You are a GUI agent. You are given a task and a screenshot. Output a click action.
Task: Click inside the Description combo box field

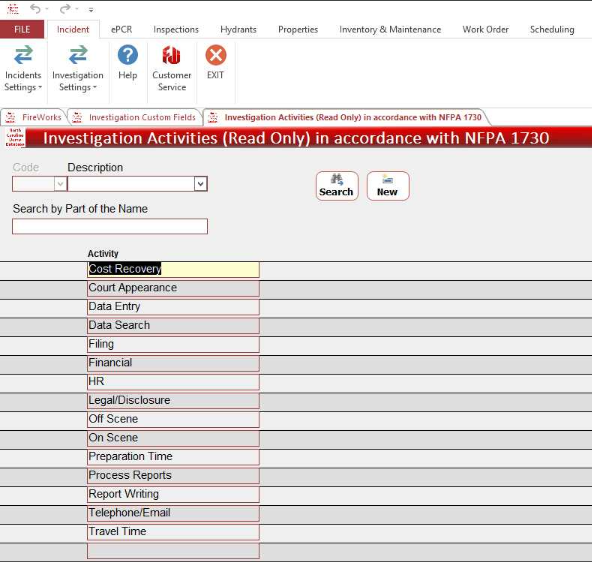coord(131,184)
